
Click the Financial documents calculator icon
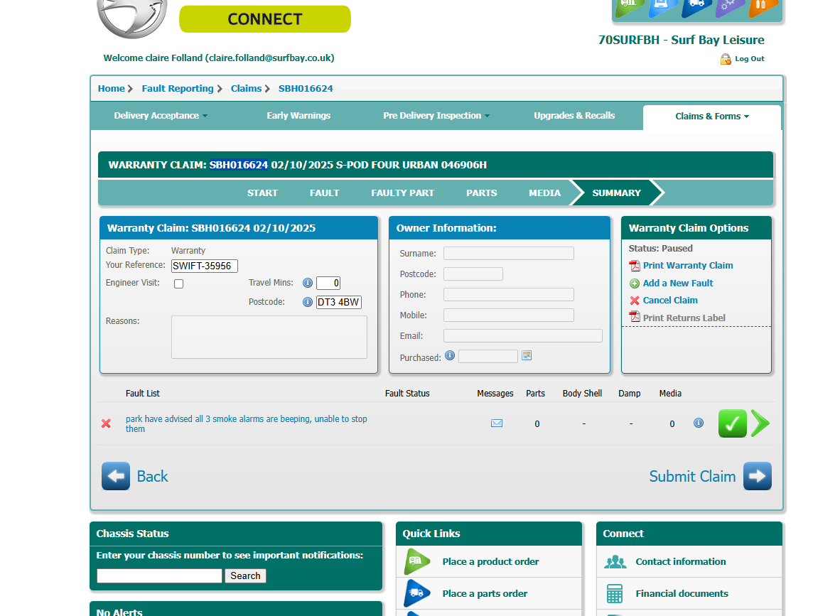615,594
